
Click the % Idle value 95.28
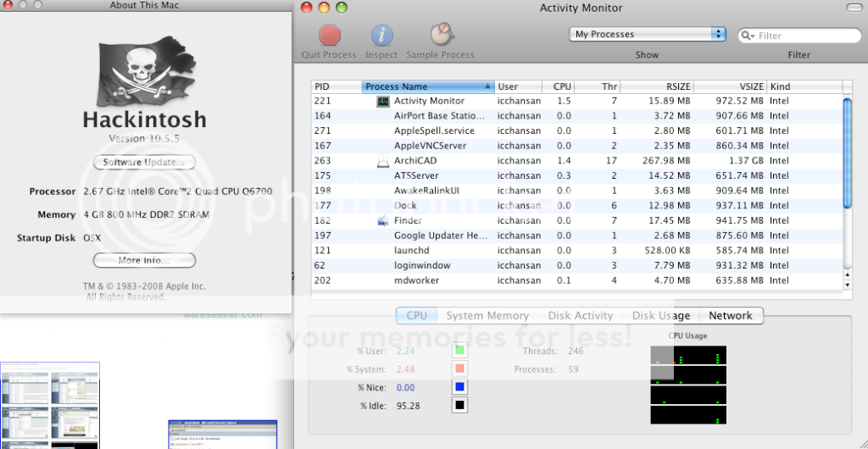point(408,406)
